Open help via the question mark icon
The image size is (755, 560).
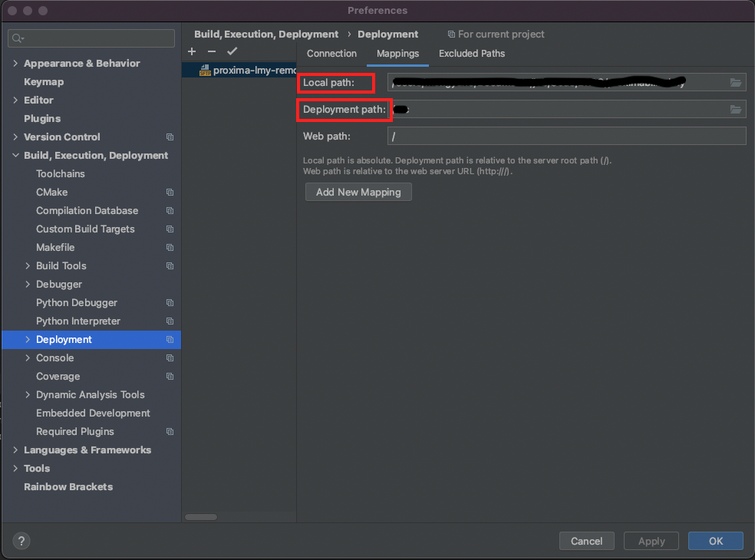click(x=21, y=541)
